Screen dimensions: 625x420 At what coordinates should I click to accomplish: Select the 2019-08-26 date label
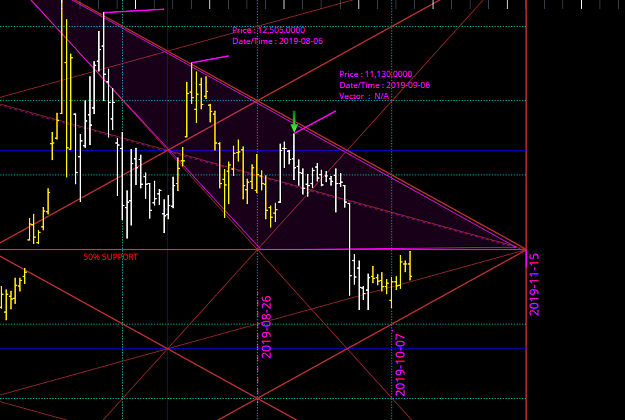pos(266,327)
